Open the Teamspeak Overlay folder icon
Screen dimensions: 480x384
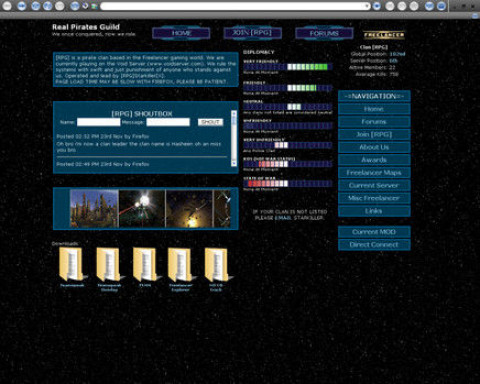pyautogui.click(x=109, y=264)
